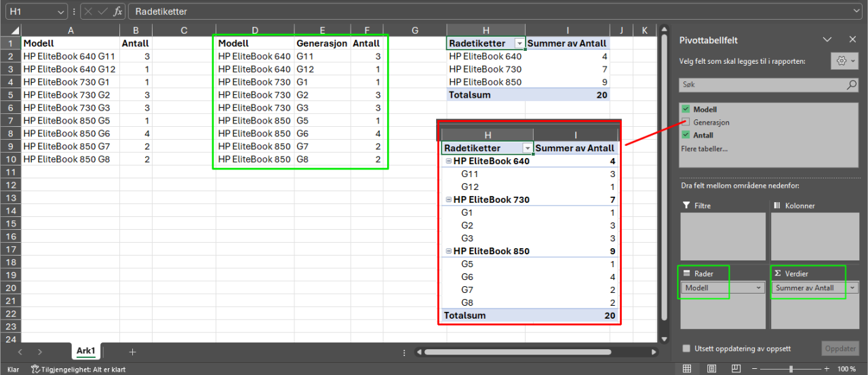Open the Name Box dropdown arrow
The width and height of the screenshot is (868, 375).
[x=61, y=12]
